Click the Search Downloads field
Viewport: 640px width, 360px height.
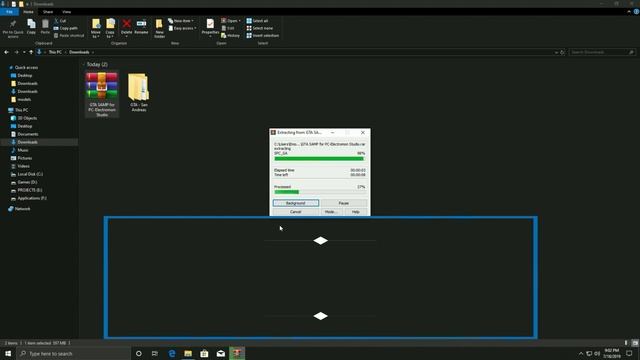pyautogui.click(x=602, y=52)
